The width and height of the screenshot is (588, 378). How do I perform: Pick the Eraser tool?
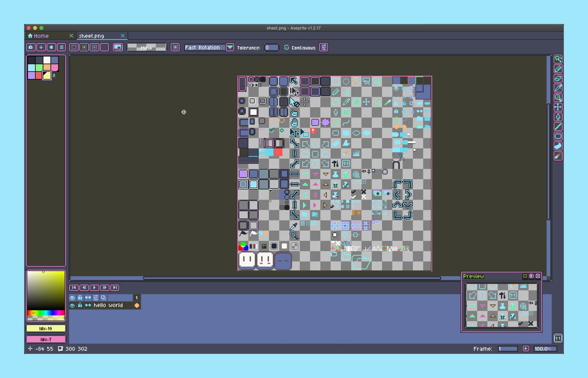[x=558, y=78]
